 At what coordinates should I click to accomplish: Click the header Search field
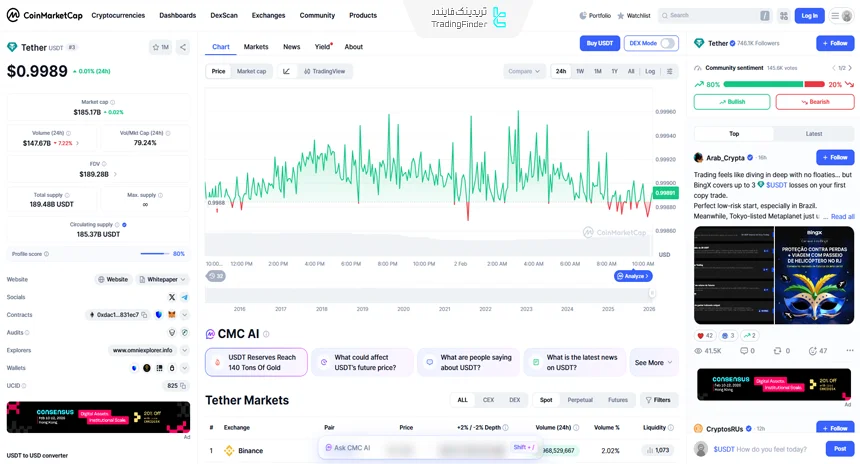click(x=714, y=16)
